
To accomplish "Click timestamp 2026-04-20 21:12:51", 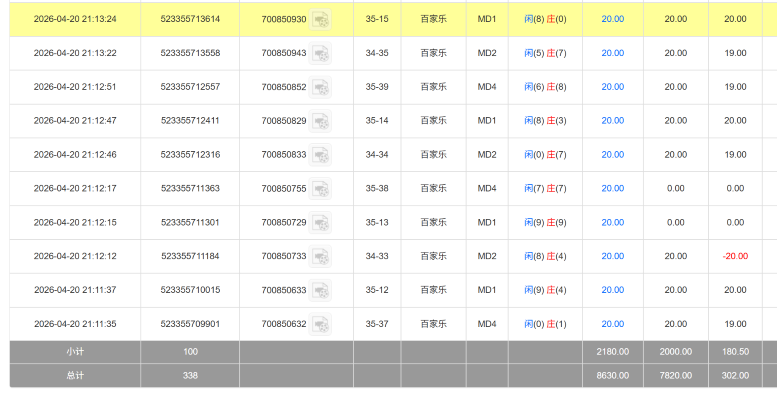I will [x=75, y=87].
